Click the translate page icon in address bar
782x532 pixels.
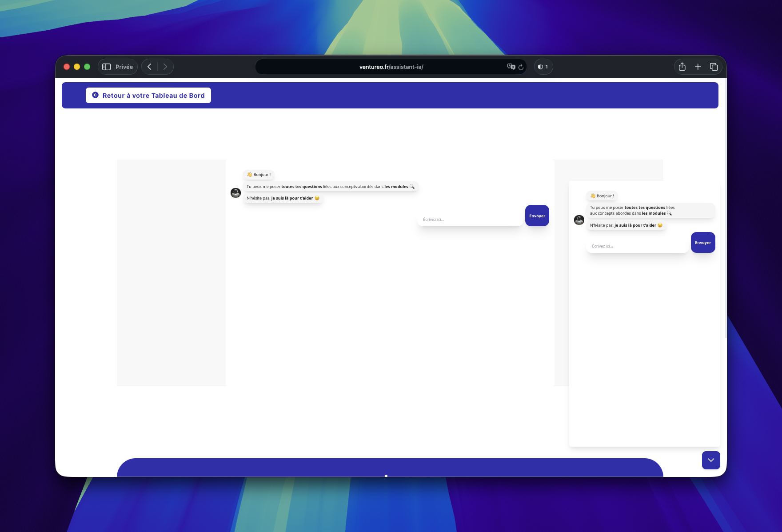(x=511, y=67)
